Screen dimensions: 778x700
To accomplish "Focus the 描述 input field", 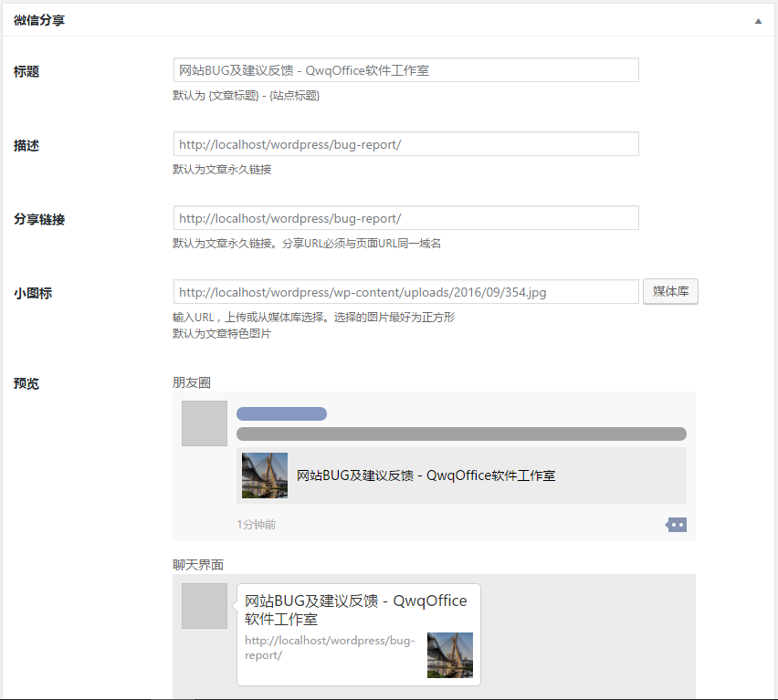I will pos(405,144).
